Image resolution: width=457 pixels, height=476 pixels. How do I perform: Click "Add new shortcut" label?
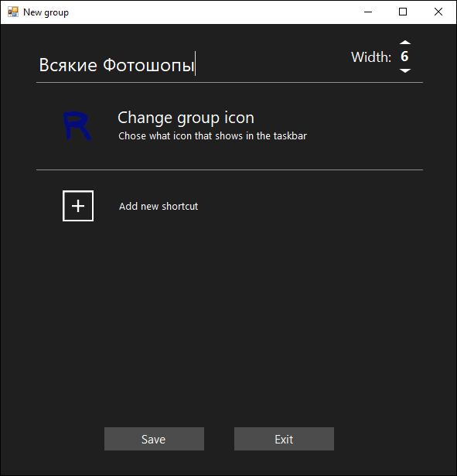(x=159, y=207)
